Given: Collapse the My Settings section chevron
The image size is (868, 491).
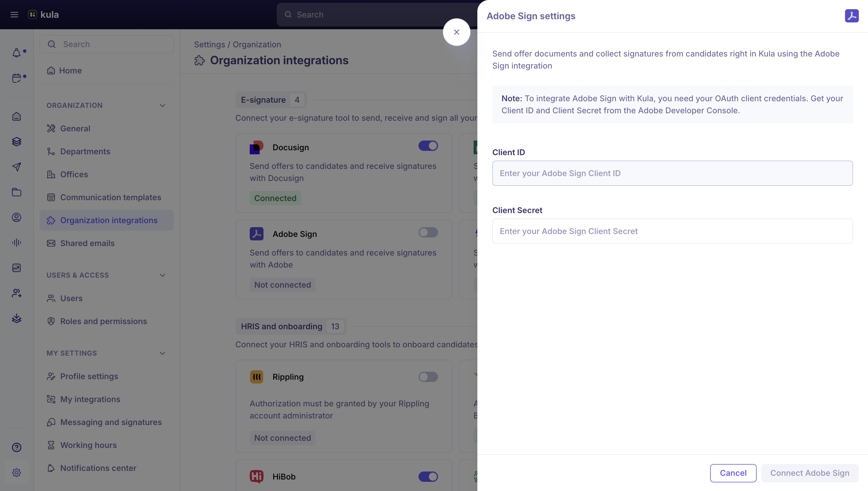Looking at the screenshot, I should point(162,353).
